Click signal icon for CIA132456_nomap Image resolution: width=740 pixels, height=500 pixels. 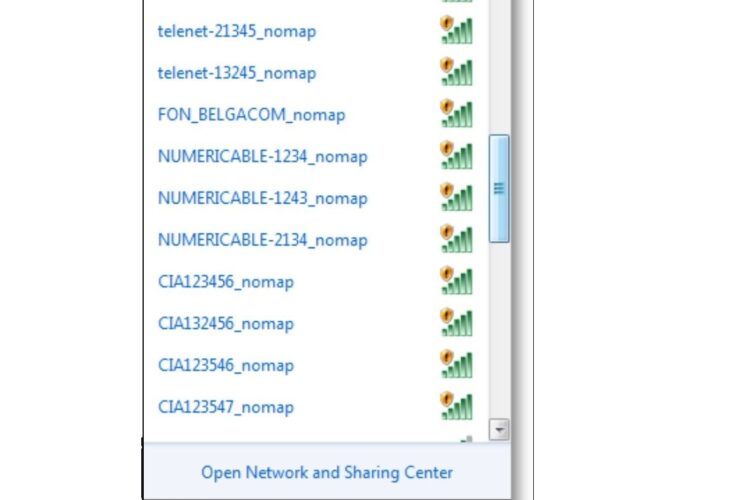(456, 322)
